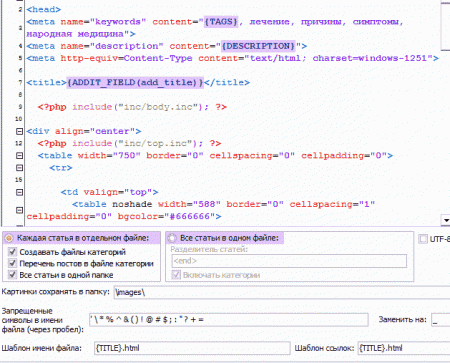The height and width of the screenshot is (363, 450).
Task: Click the 'Запрещенные символы в имени файла' label
Action: (43, 320)
